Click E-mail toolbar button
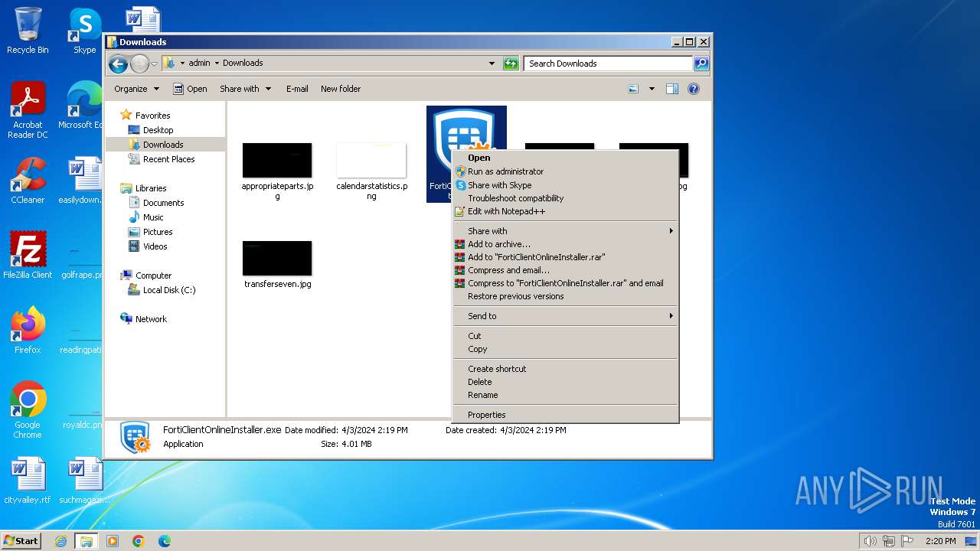 [x=297, y=89]
